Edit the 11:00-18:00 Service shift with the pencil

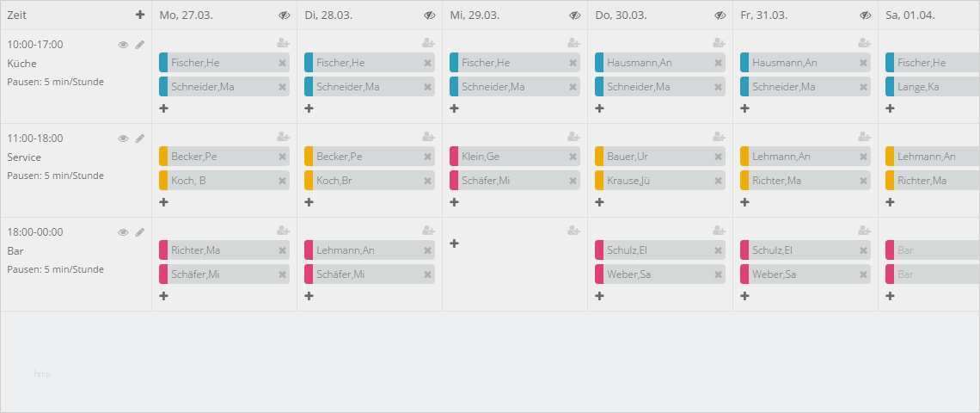click(x=140, y=139)
